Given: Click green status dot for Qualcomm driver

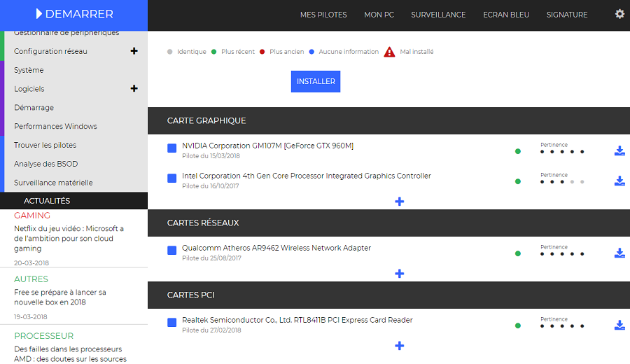Looking at the screenshot, I should [518, 253].
